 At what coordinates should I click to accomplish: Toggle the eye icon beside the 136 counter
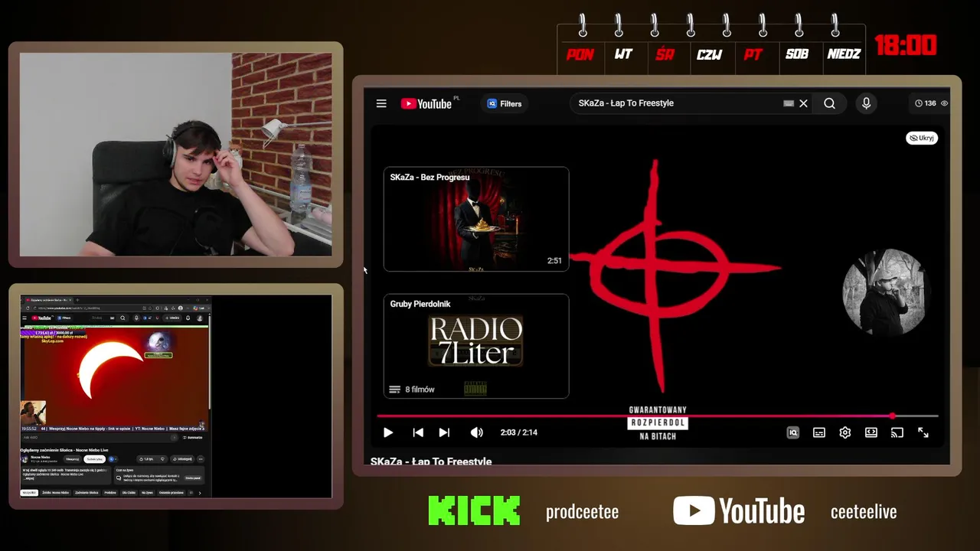click(x=944, y=103)
